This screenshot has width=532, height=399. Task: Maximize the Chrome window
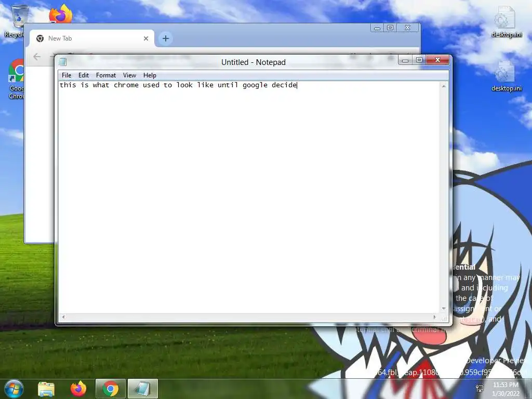coord(390,28)
